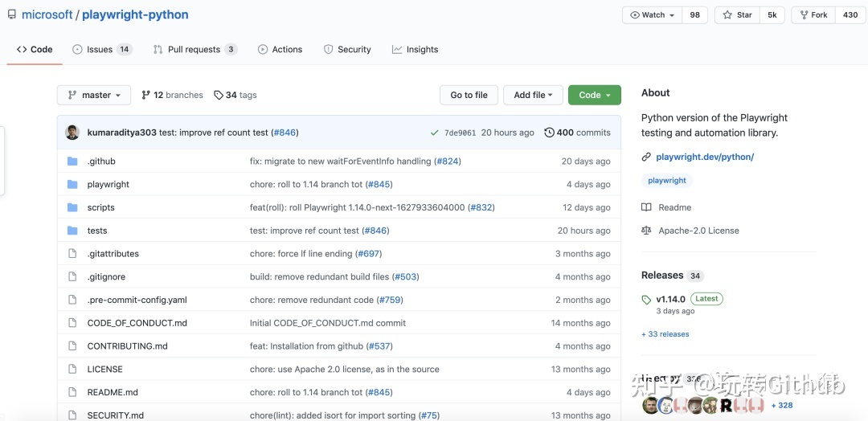Click the + 328 contributors link

782,406
